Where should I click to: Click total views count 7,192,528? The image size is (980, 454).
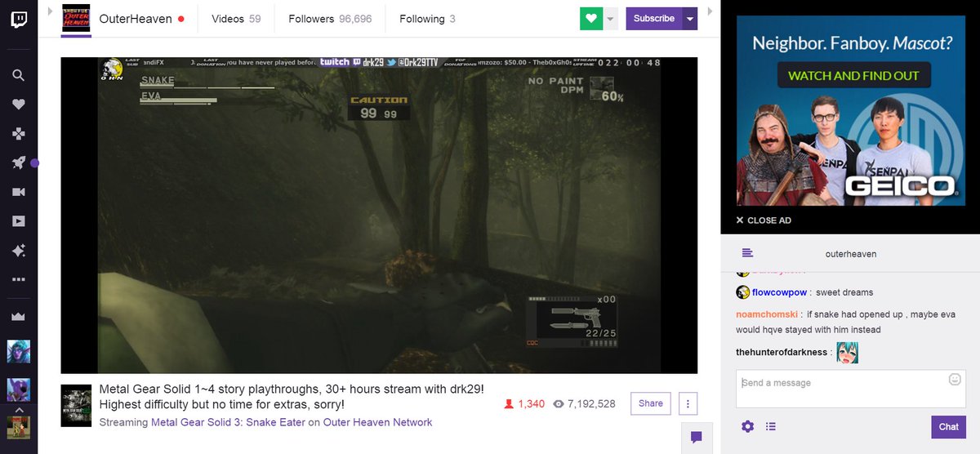(x=584, y=404)
